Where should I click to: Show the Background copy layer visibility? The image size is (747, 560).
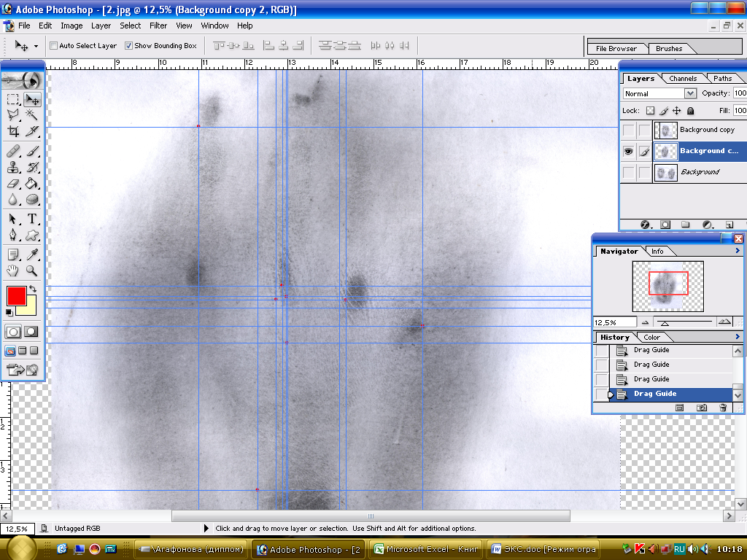coord(628,130)
